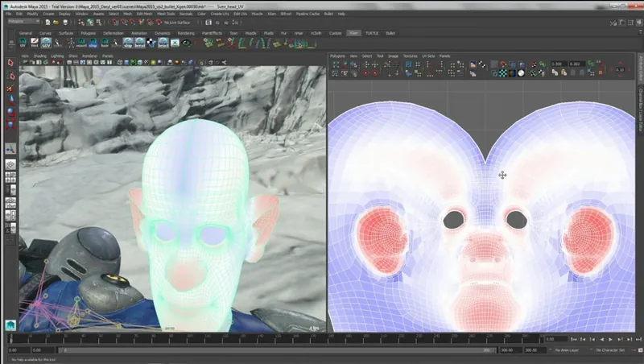Click the vosxrl shelf icon
644x364 pixels.
click(81, 43)
